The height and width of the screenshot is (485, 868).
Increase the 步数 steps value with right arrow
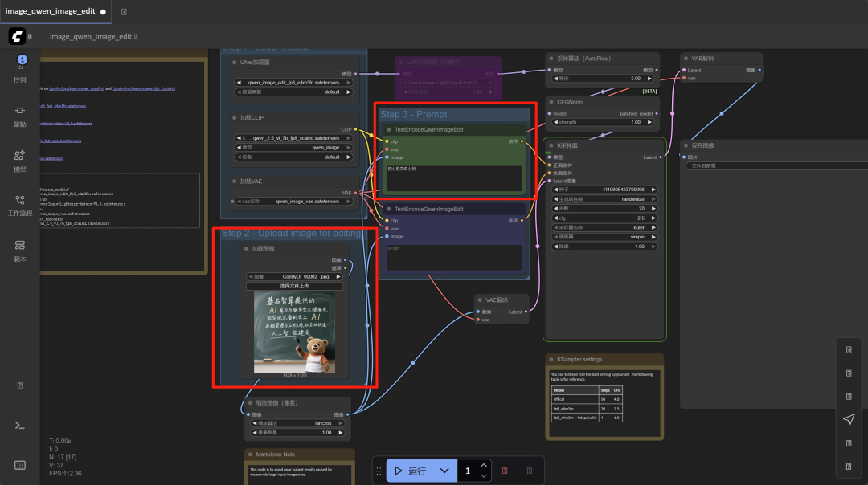(x=653, y=209)
